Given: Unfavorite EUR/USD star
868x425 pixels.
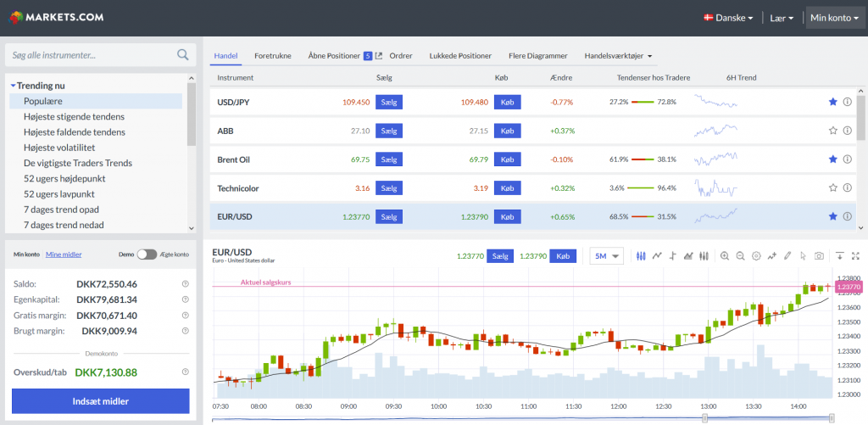Looking at the screenshot, I should pyautogui.click(x=832, y=216).
